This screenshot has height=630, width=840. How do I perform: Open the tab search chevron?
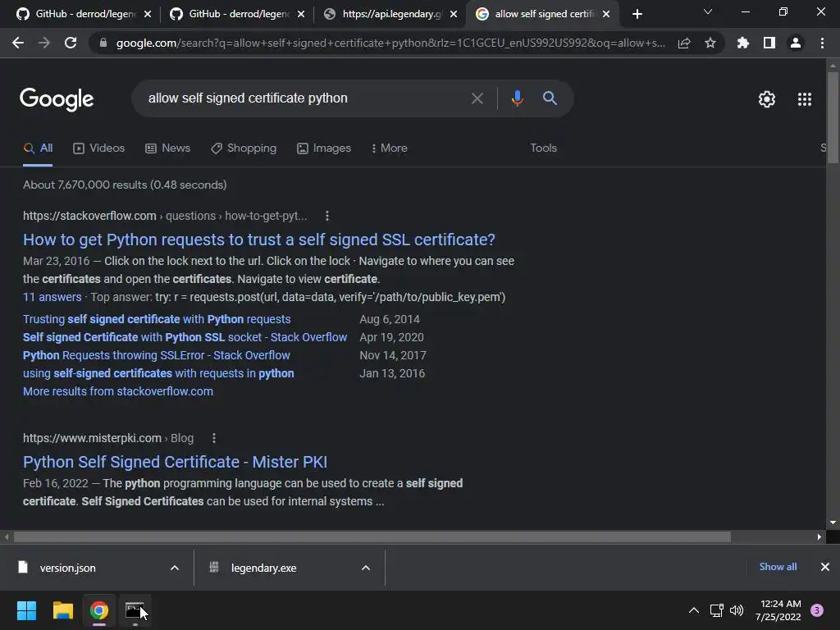pos(708,11)
